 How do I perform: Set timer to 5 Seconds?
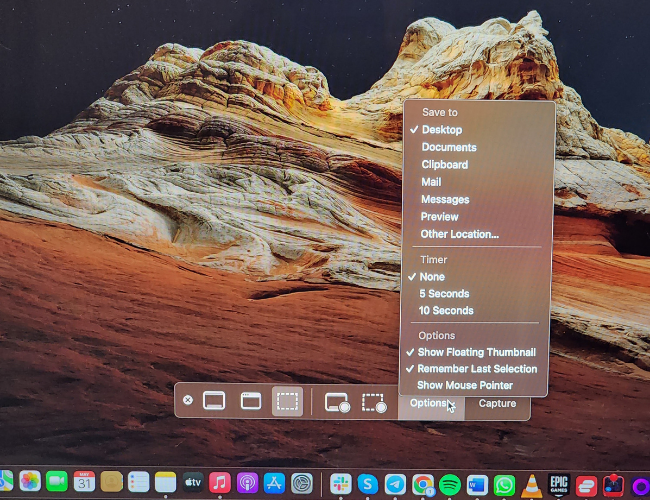(x=444, y=294)
